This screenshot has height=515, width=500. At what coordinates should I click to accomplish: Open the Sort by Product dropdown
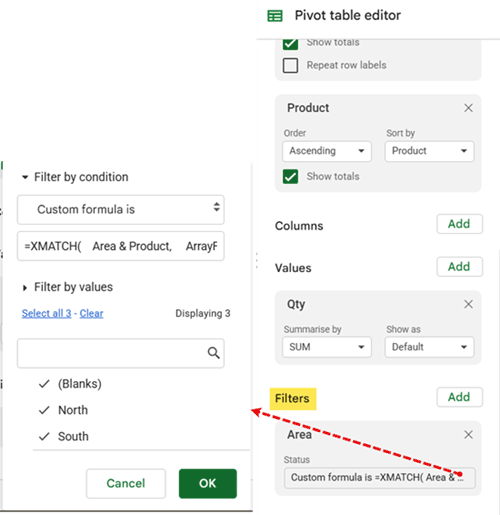(x=429, y=151)
